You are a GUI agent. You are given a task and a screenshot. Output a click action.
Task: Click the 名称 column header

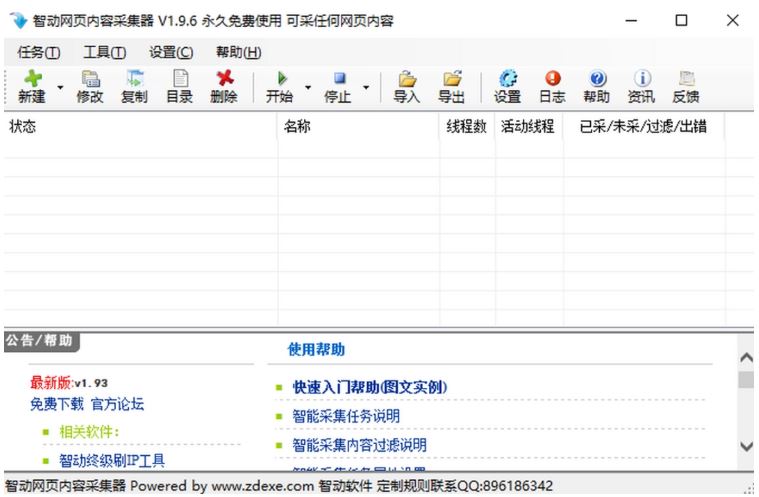[x=358, y=127]
